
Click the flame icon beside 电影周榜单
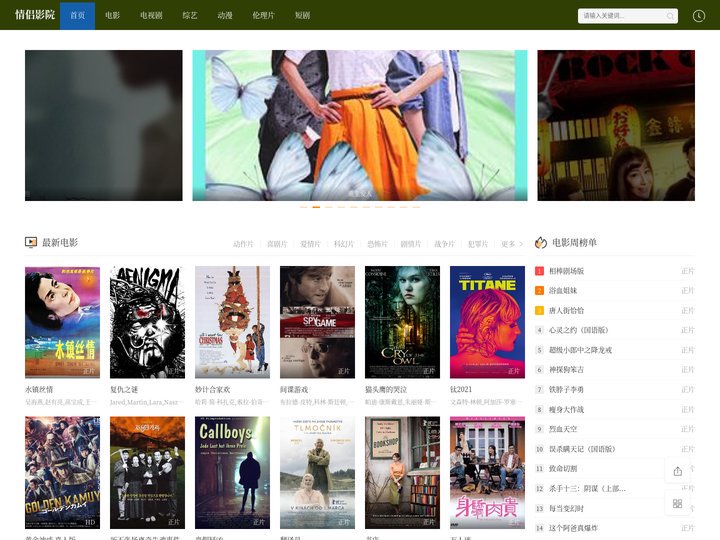pos(541,242)
